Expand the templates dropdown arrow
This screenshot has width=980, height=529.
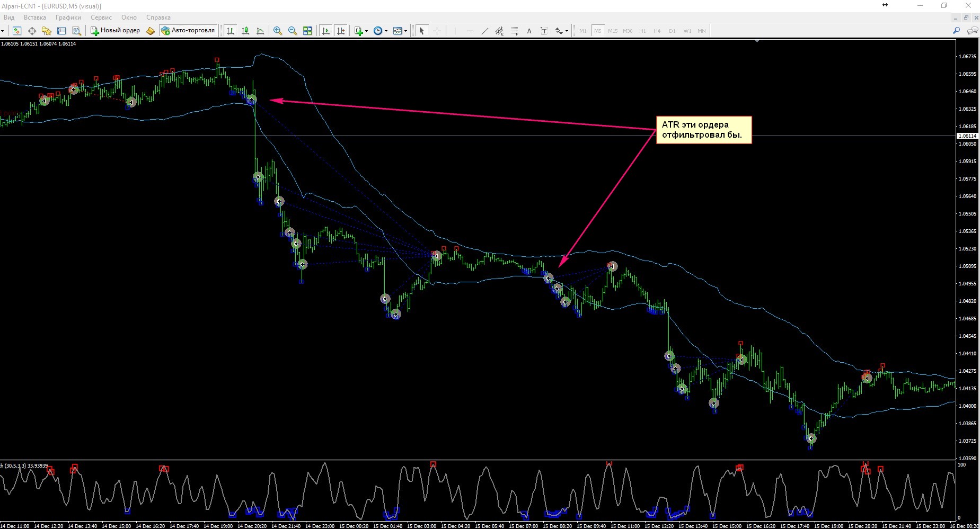coord(406,31)
